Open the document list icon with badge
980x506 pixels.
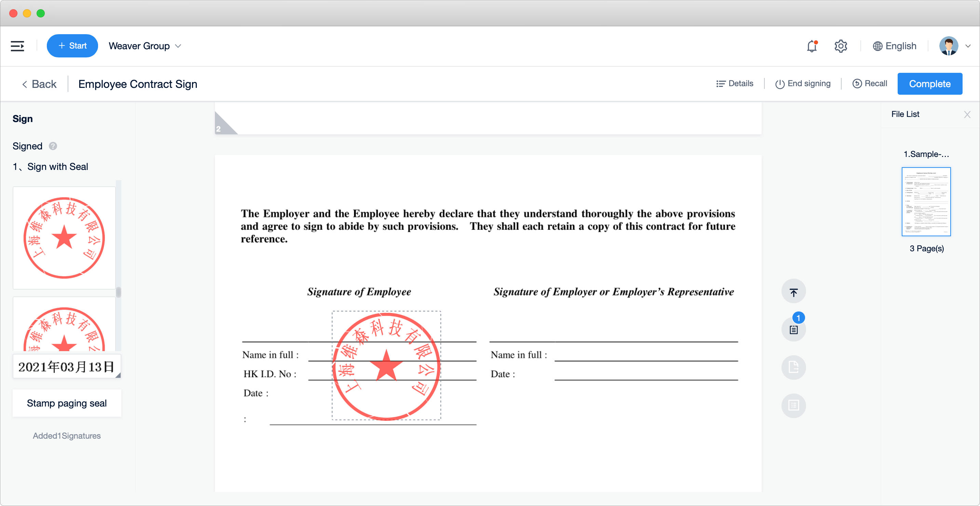click(793, 329)
